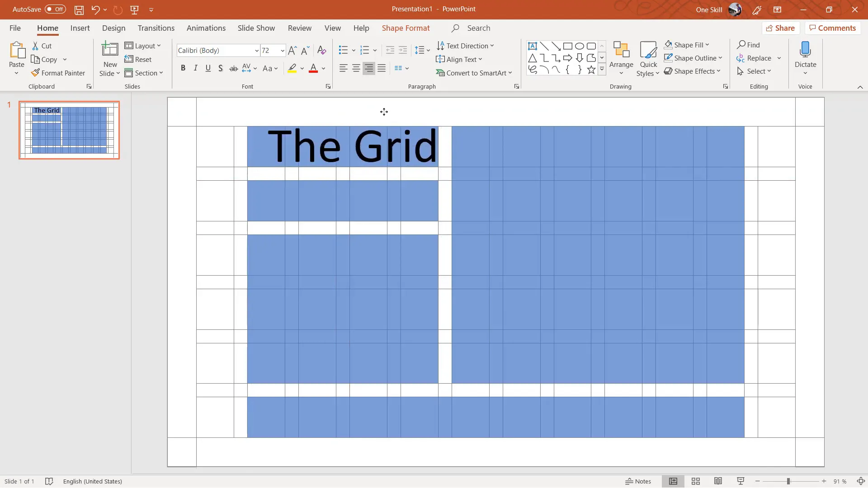Toggle AutoSave switch off/on
This screenshot has width=868, height=488.
tap(55, 9)
